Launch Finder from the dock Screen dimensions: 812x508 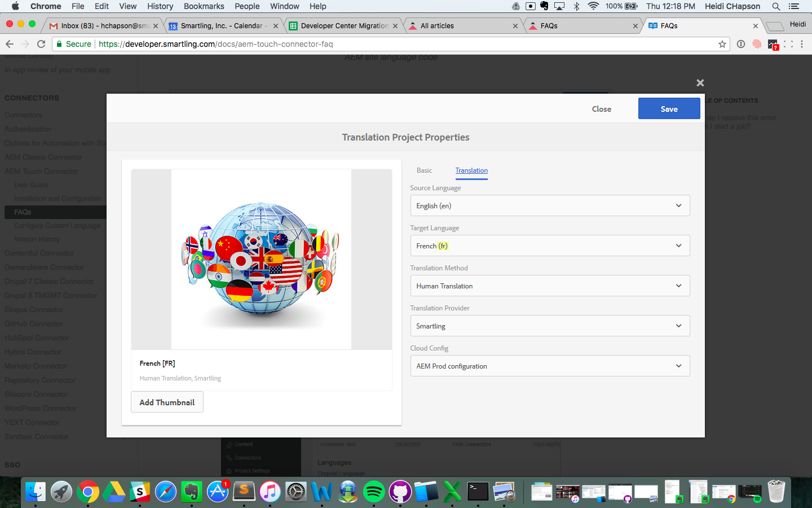(x=36, y=492)
